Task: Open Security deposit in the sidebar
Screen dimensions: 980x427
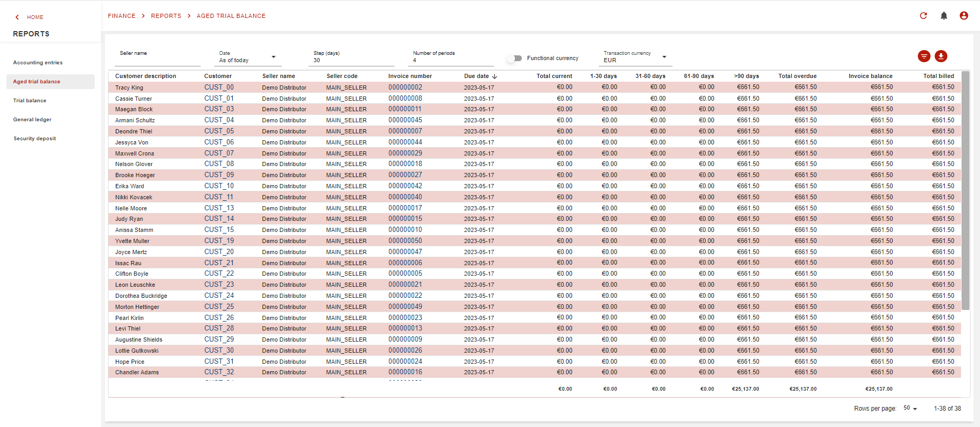Action: (x=35, y=139)
